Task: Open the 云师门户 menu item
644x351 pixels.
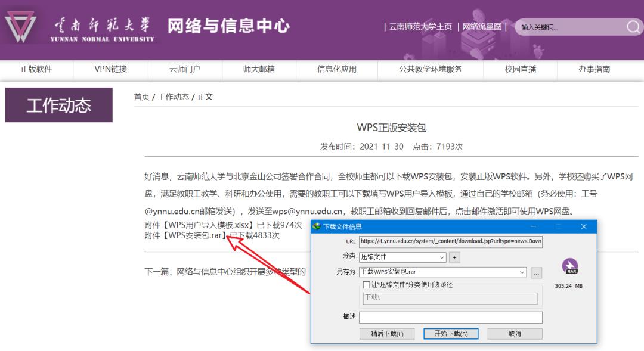Action: 185,69
